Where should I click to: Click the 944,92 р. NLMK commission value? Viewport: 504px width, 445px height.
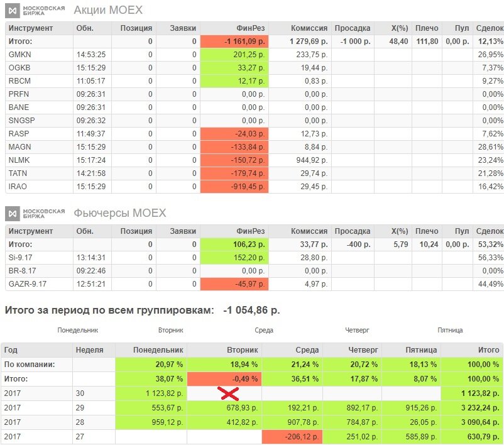pyautogui.click(x=312, y=160)
